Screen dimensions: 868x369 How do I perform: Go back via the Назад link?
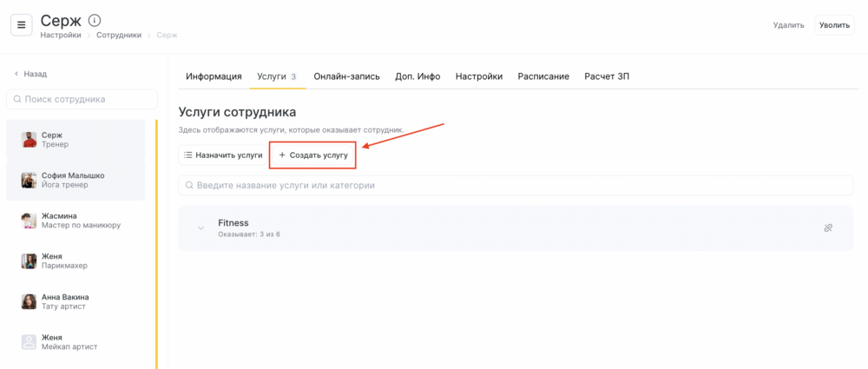(30, 74)
